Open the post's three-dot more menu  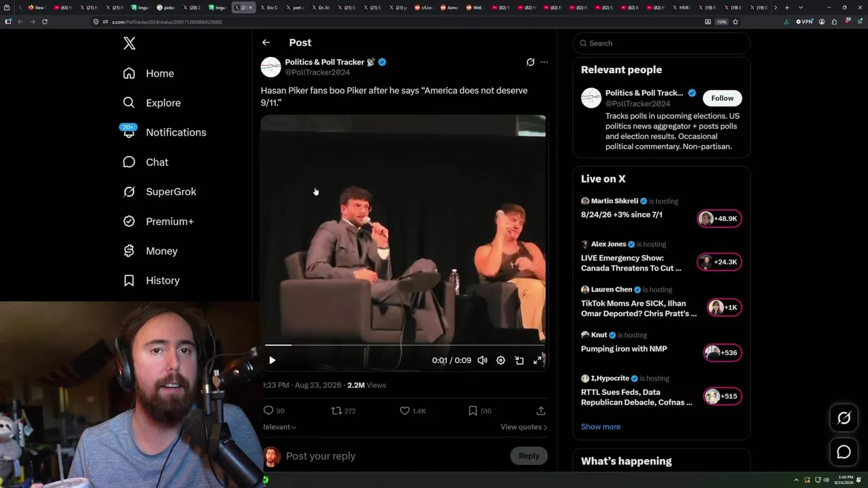pos(544,62)
